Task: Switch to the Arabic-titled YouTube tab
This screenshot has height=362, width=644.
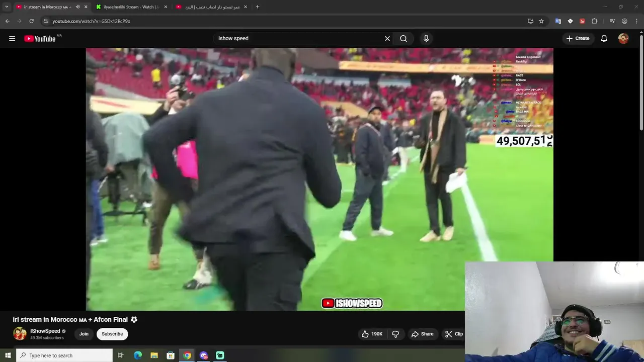Action: pyautogui.click(x=211, y=7)
